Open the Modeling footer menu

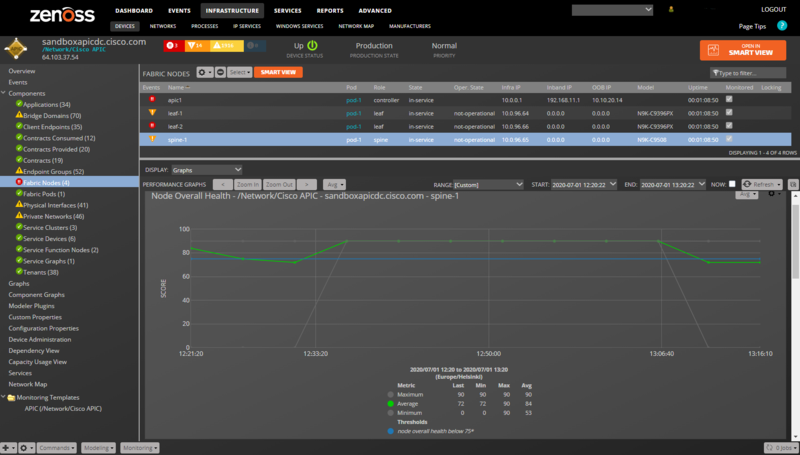point(98,448)
